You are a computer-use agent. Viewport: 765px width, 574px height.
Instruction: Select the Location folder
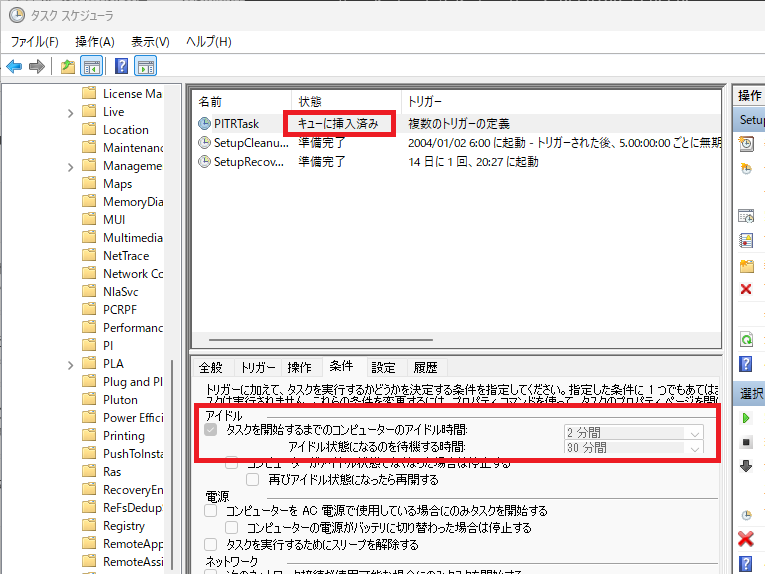pos(125,130)
